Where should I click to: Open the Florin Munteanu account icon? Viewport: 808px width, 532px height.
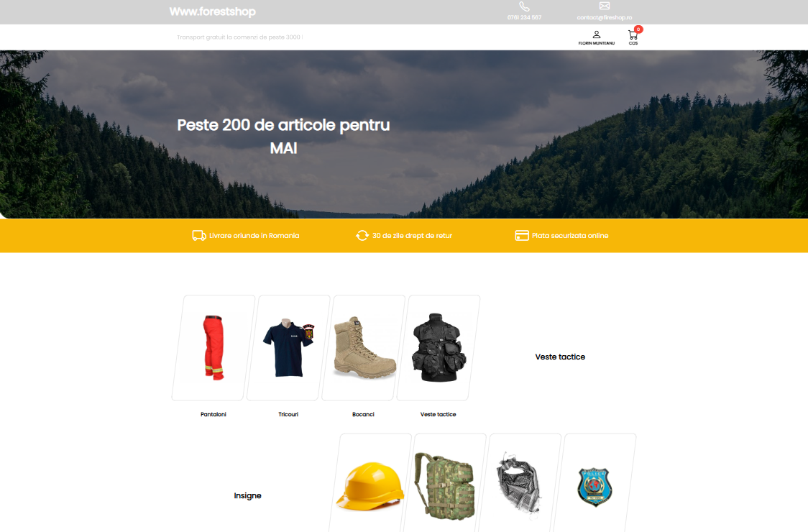point(596,35)
